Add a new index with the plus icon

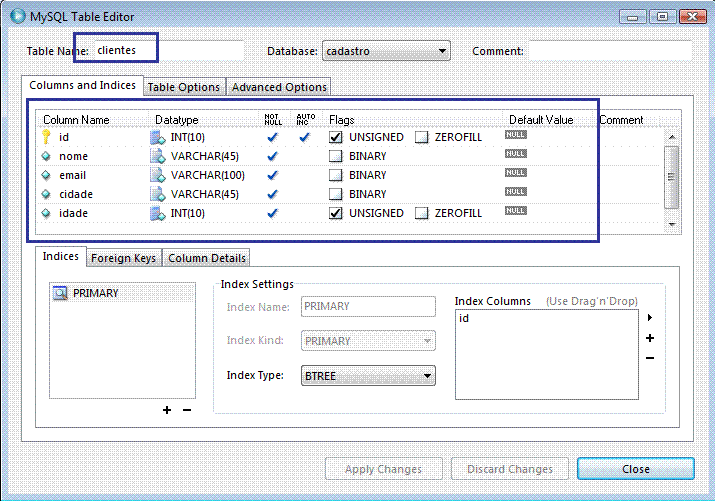pos(167,410)
